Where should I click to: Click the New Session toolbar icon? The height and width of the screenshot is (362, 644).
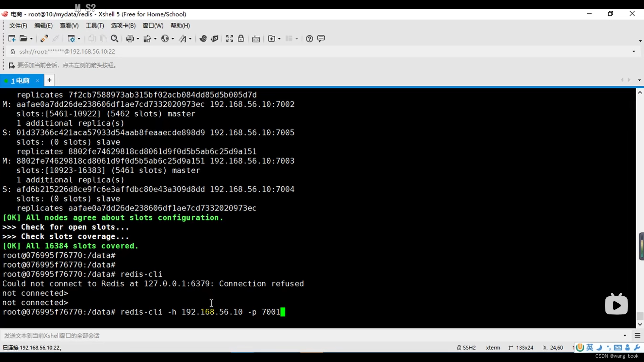point(12,39)
